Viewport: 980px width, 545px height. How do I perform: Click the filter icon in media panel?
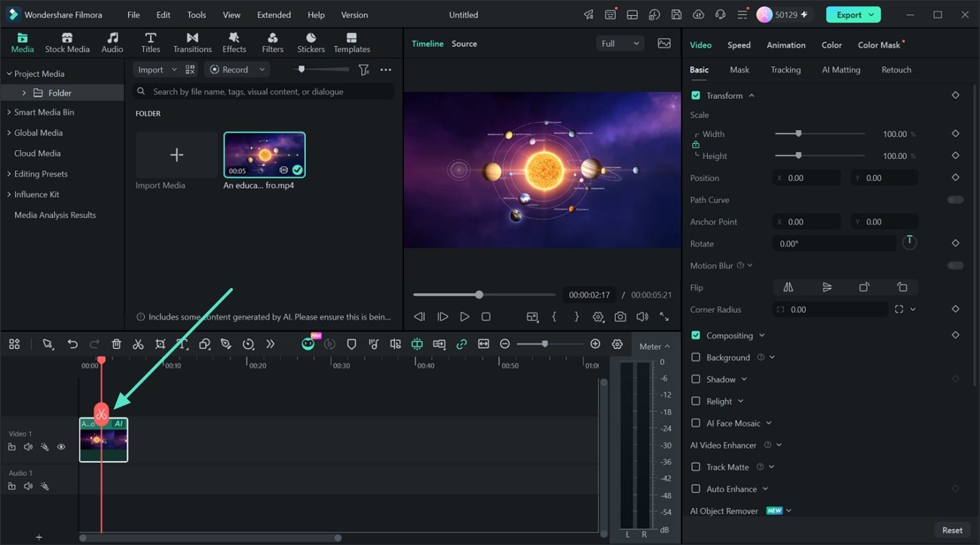(x=363, y=69)
